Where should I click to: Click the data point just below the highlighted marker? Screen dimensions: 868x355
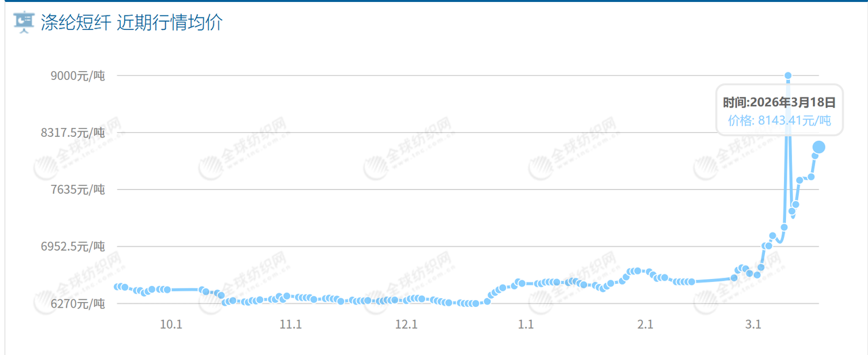(x=815, y=156)
